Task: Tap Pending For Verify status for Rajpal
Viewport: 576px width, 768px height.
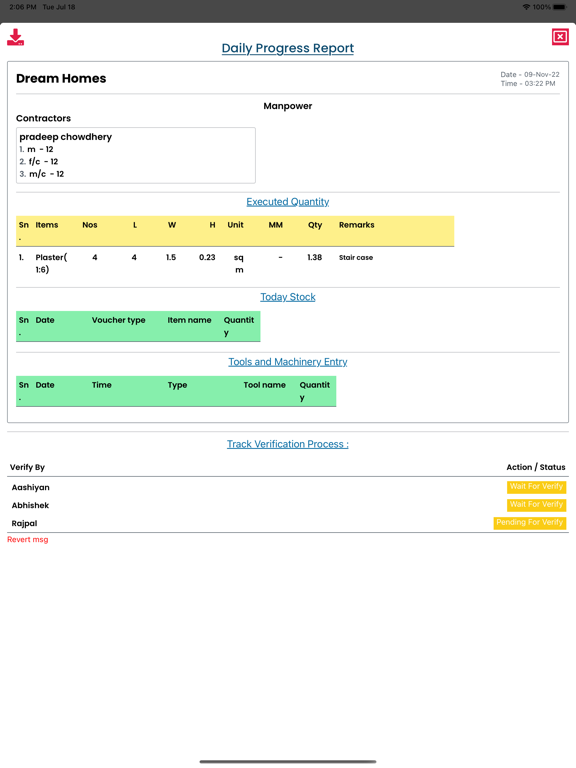Action: (x=529, y=523)
